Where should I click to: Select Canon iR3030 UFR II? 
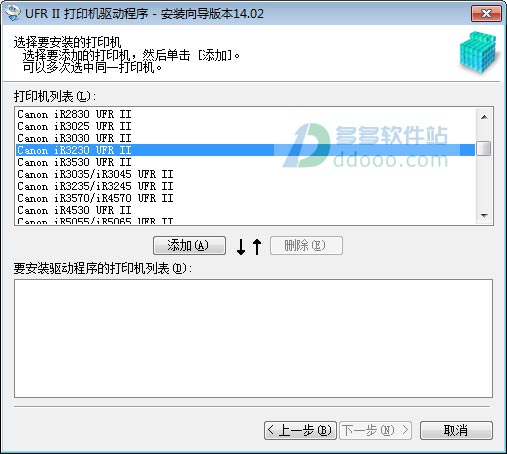point(245,138)
